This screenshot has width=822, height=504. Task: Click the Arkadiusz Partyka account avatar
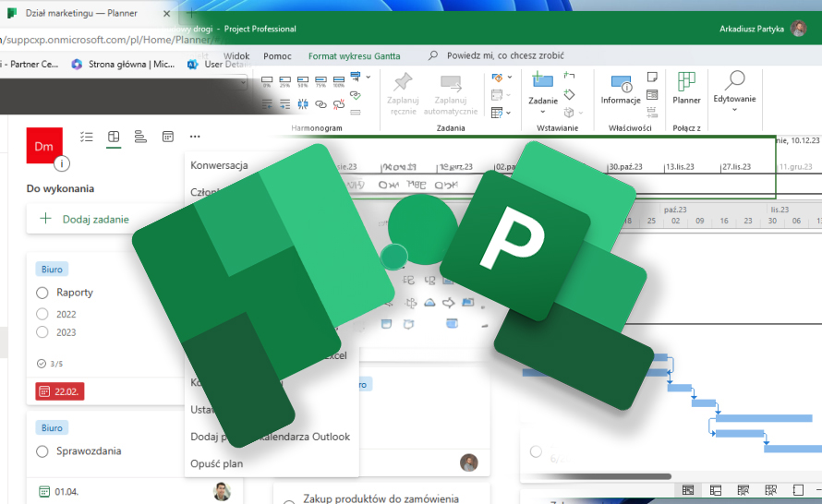[x=798, y=29]
